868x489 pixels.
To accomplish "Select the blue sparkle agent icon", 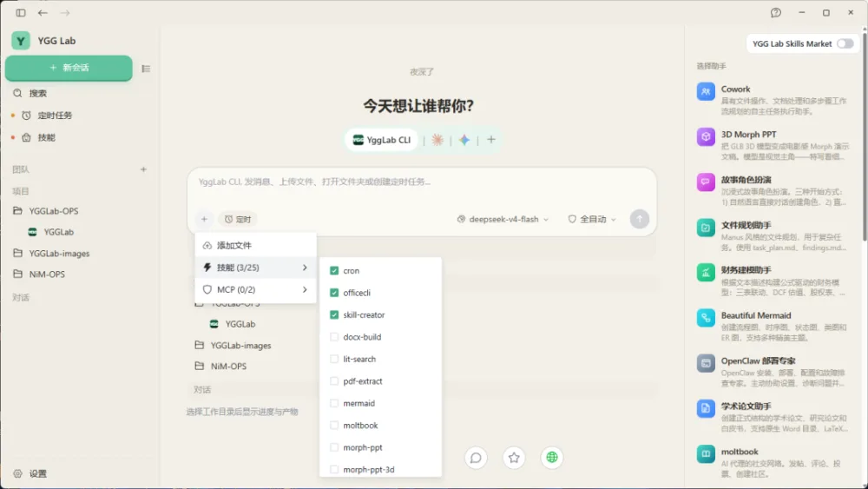I will 464,140.
